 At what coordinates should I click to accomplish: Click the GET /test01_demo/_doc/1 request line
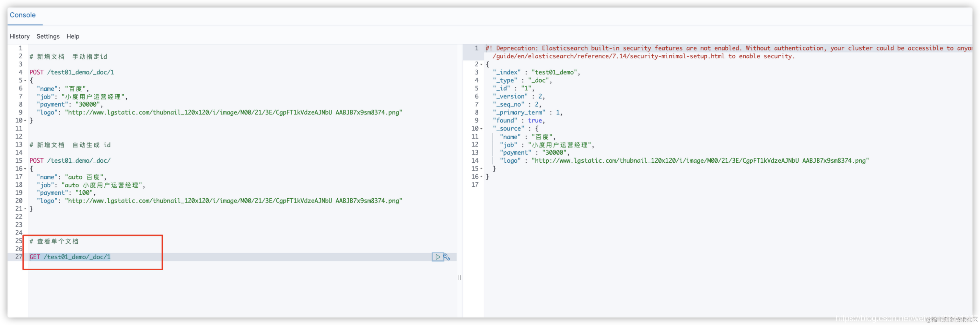tap(70, 257)
